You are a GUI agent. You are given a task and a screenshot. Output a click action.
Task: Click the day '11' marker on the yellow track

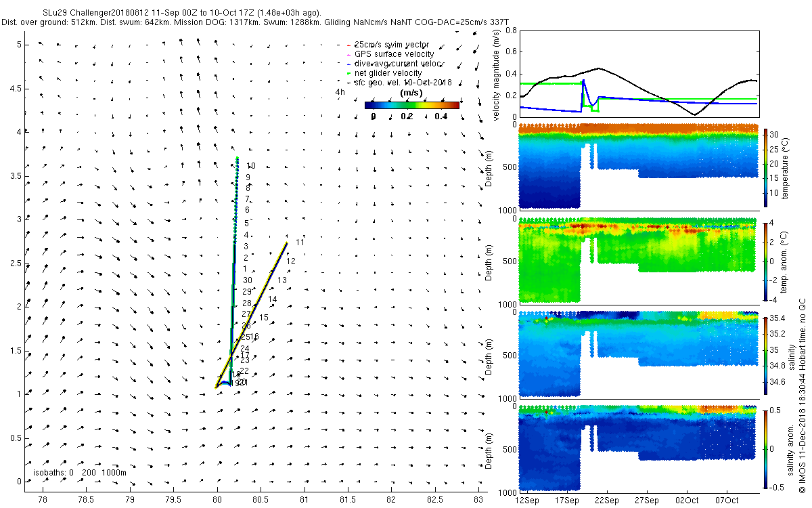click(x=300, y=242)
